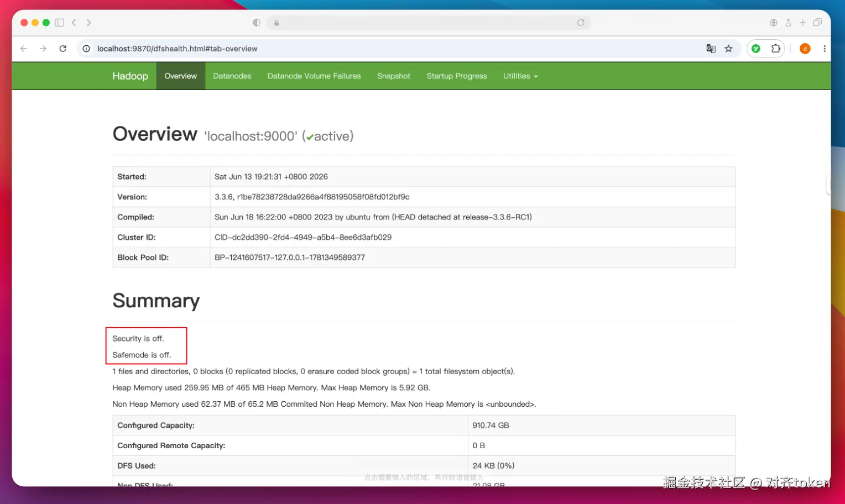The height and width of the screenshot is (504, 845).
Task: Click the files and directories summary line
Action: (x=314, y=371)
